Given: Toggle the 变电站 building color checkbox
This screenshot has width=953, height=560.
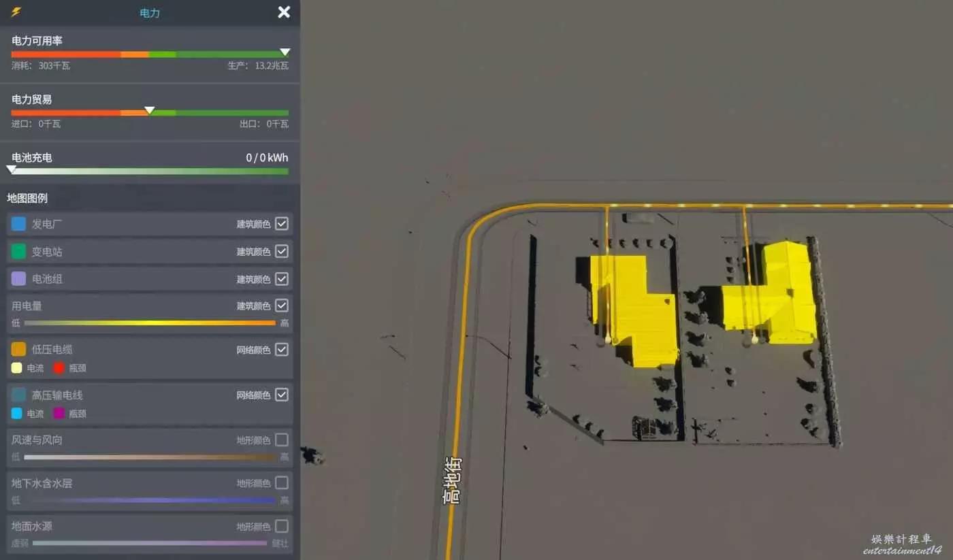Looking at the screenshot, I should [x=282, y=252].
